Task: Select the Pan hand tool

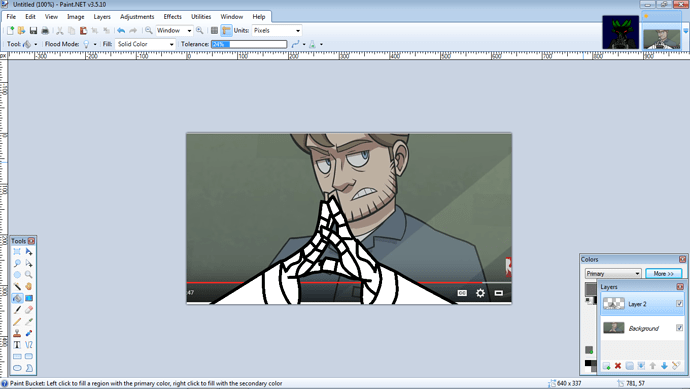Action: coord(29,286)
